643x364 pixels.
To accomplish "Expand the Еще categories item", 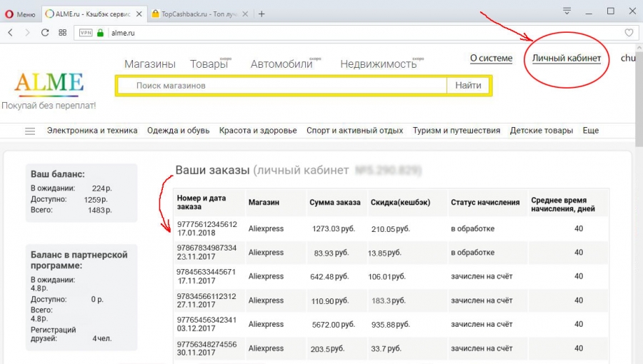I will [591, 130].
